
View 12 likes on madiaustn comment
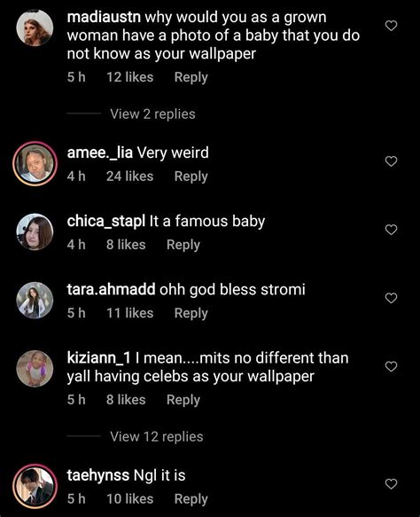pos(129,77)
